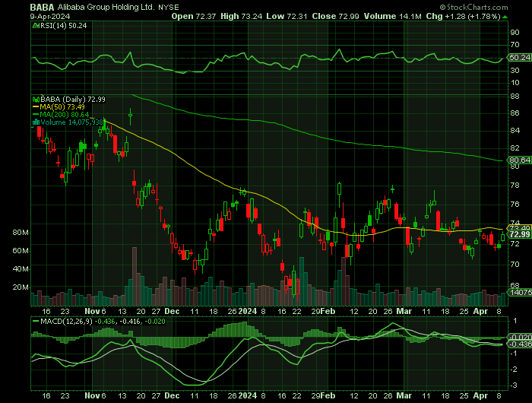Click the 2024 date label below the MACD panel
This screenshot has width=532, height=403.
[248, 396]
